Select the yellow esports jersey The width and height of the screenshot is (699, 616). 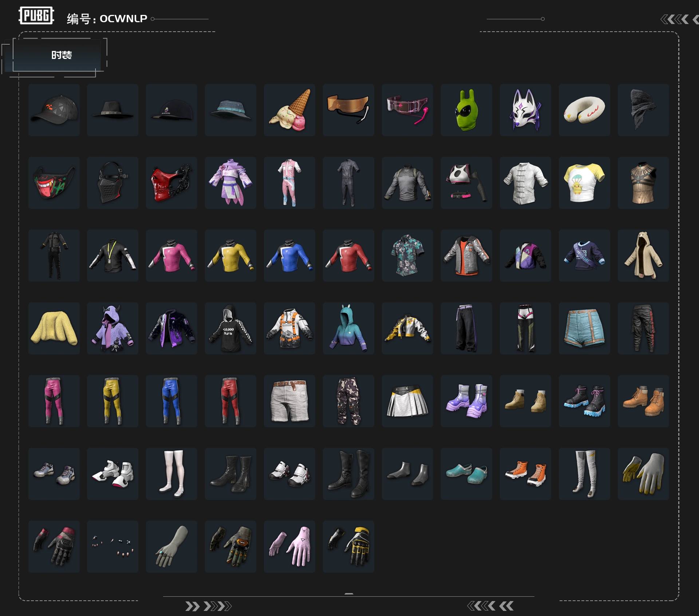click(230, 255)
